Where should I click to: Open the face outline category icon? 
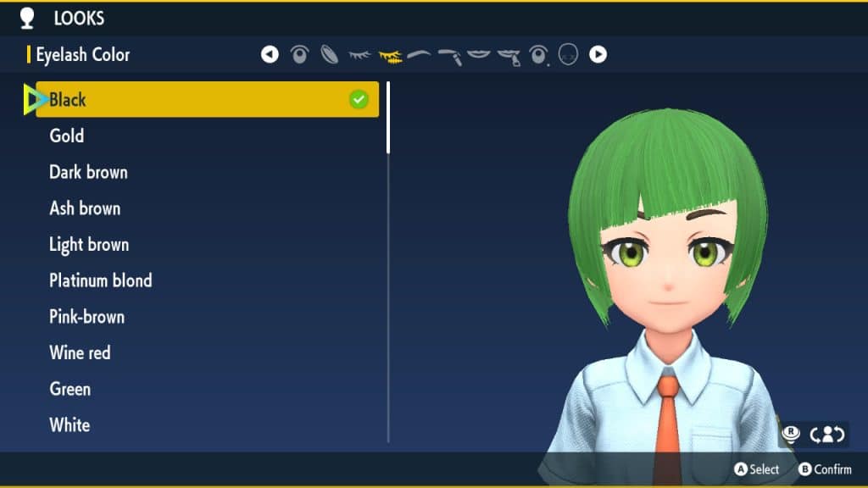click(x=569, y=55)
